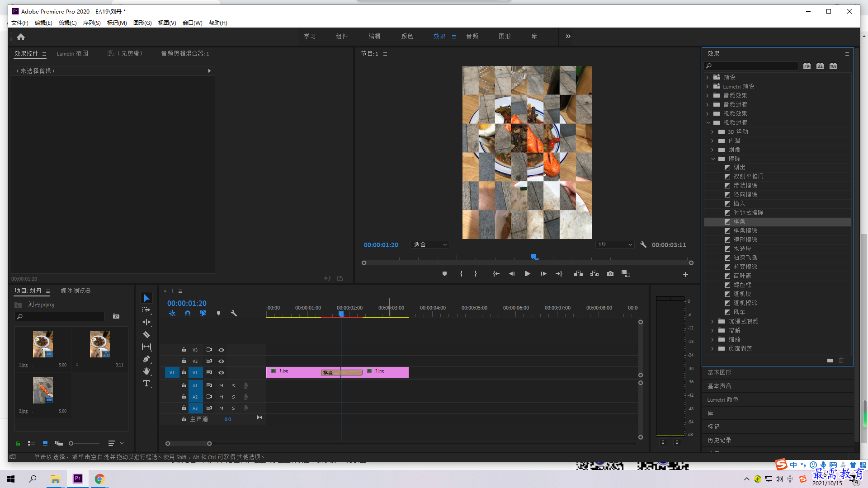Toggle sync lock for track A3

[x=209, y=408]
